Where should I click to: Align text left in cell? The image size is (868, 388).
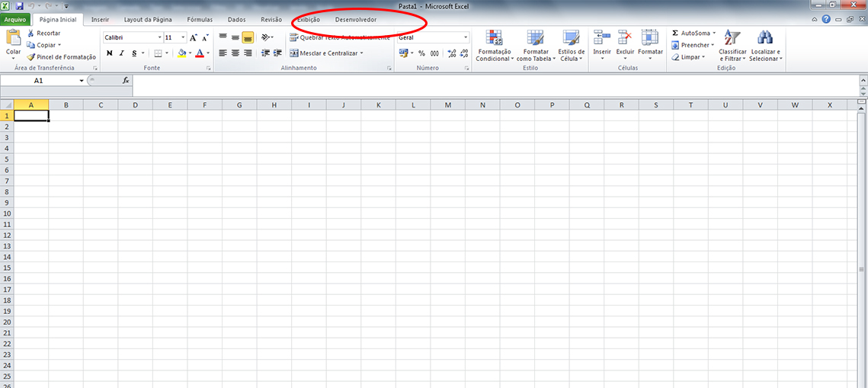pos(223,53)
